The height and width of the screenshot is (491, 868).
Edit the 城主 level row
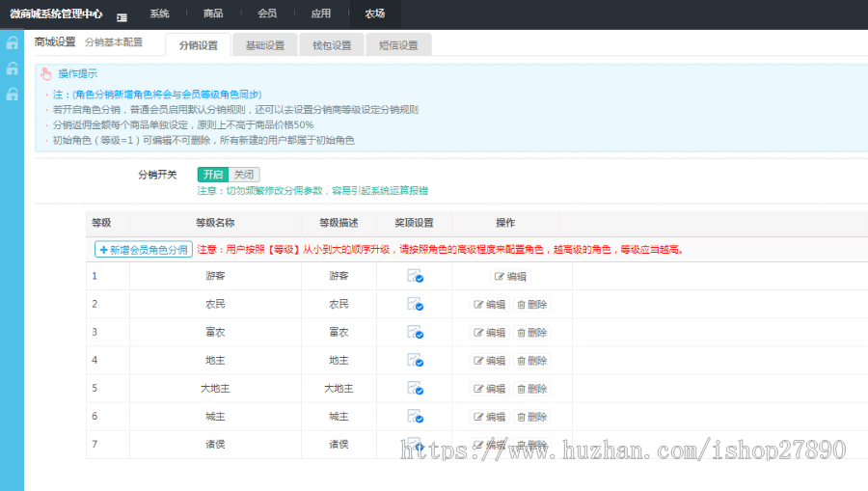[489, 417]
